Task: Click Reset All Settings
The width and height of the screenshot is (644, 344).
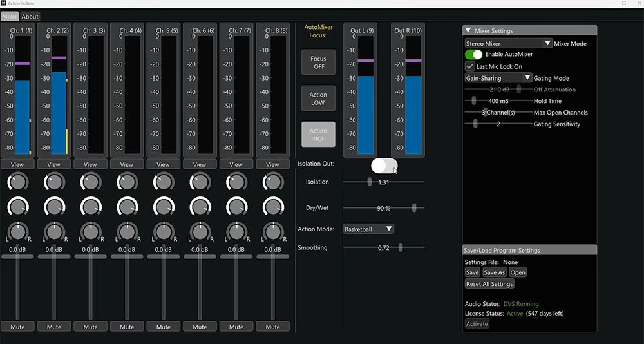Action: pyautogui.click(x=489, y=284)
